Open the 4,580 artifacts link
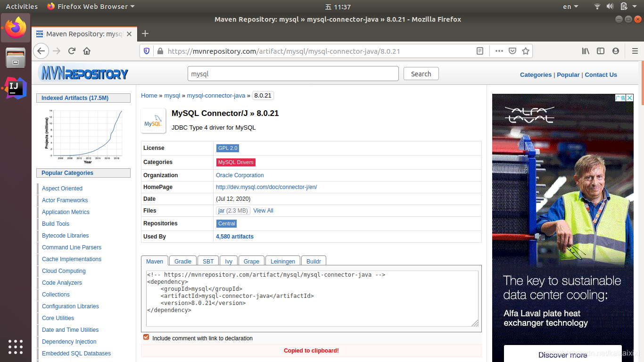644x362 pixels. click(x=235, y=236)
